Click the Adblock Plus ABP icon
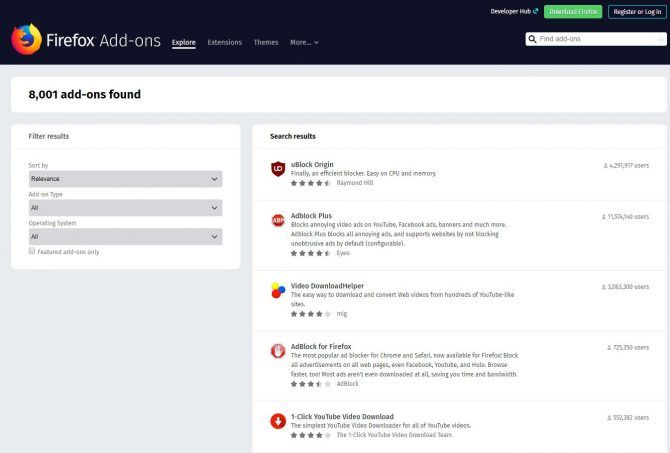The height and width of the screenshot is (453, 670). coord(278,220)
